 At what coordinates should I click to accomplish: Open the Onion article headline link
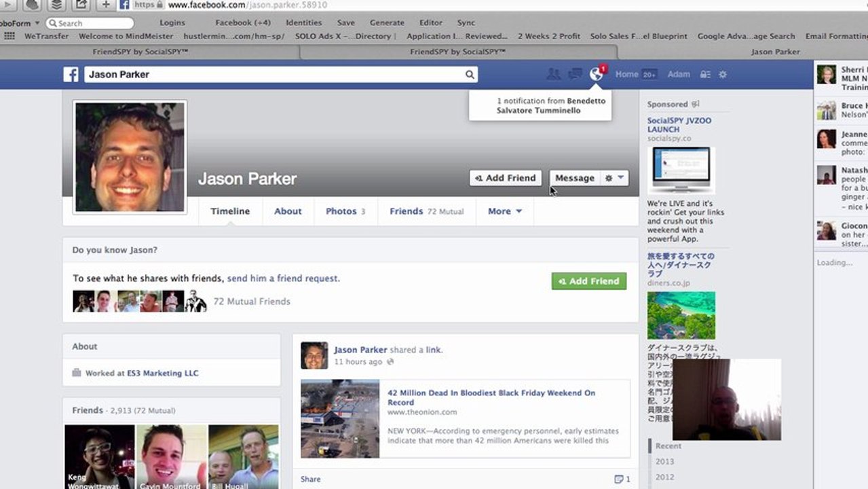pyautogui.click(x=491, y=397)
